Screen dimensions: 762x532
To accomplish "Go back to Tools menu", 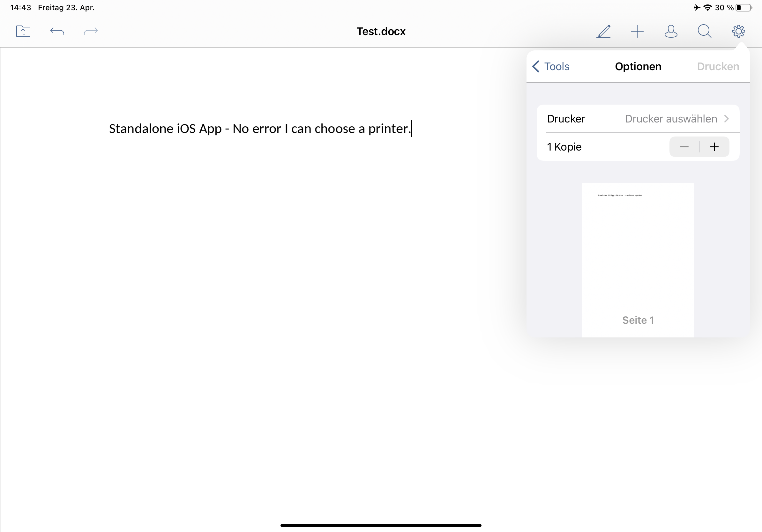I will (550, 66).
